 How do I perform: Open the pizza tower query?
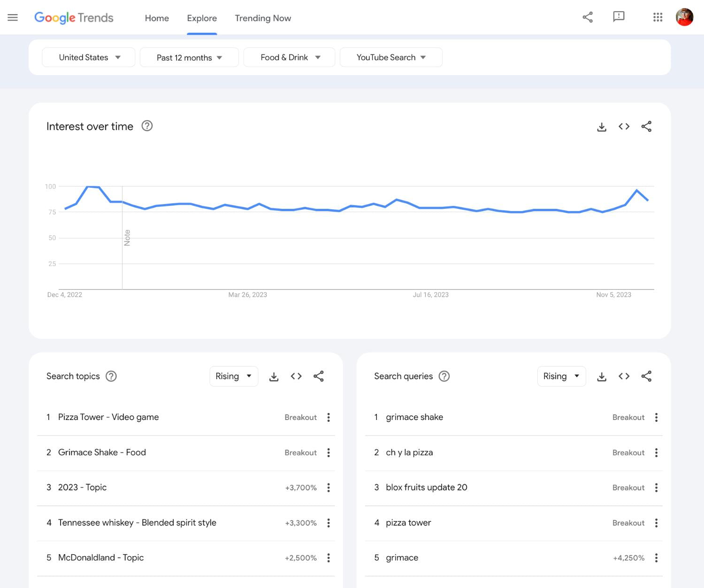click(408, 523)
